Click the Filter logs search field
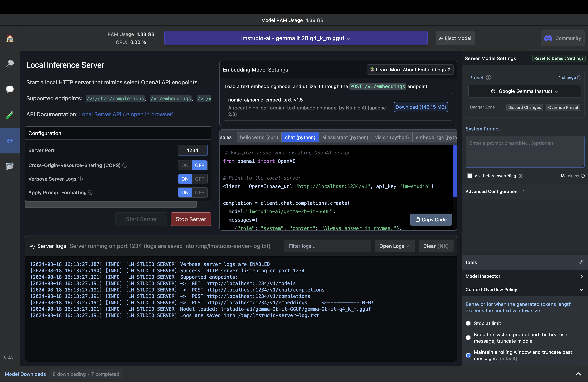This screenshot has height=382, width=588. click(x=327, y=246)
